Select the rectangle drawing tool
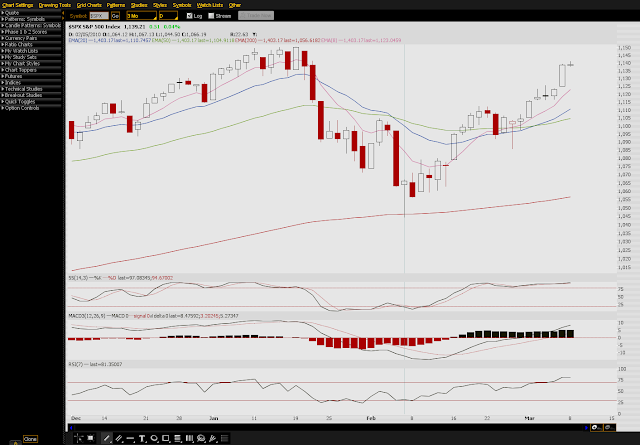This screenshot has height=445, width=640. (166, 438)
